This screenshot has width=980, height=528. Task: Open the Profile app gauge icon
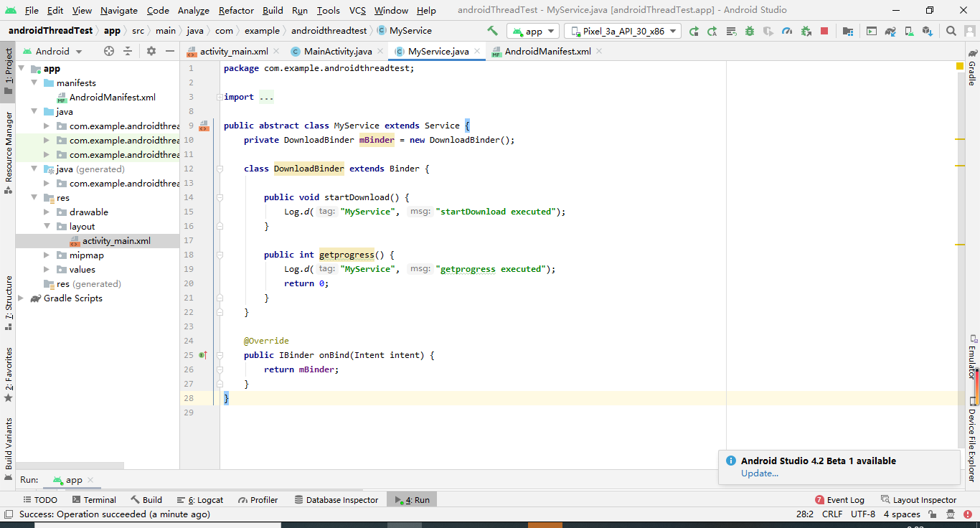point(787,31)
